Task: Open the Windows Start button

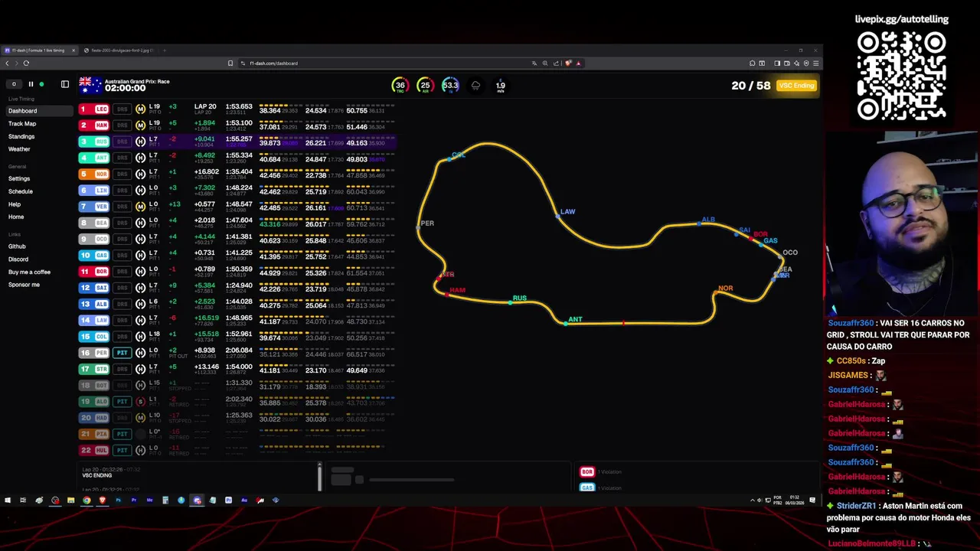Action: click(x=8, y=500)
